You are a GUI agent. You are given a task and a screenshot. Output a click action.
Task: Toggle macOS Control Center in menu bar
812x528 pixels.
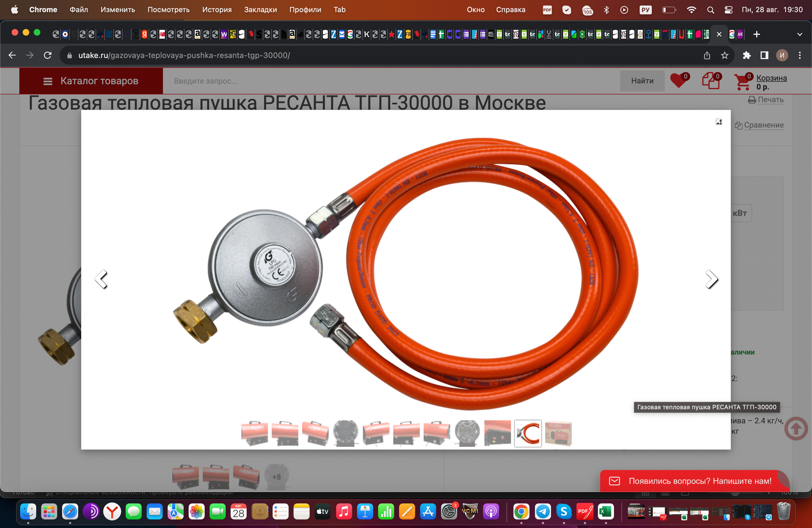[x=728, y=10]
